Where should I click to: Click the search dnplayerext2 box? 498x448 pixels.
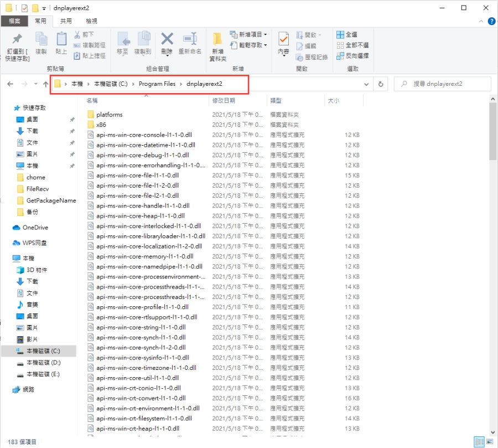coord(442,84)
